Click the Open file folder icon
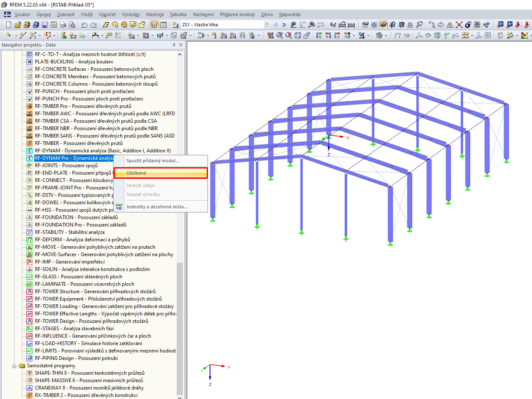The width and height of the screenshot is (532, 399). tap(18, 25)
